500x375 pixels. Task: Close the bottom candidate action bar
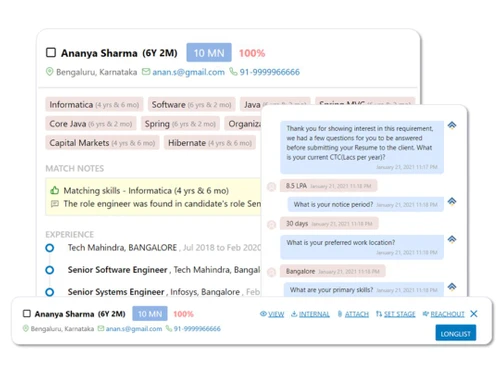[x=474, y=314]
